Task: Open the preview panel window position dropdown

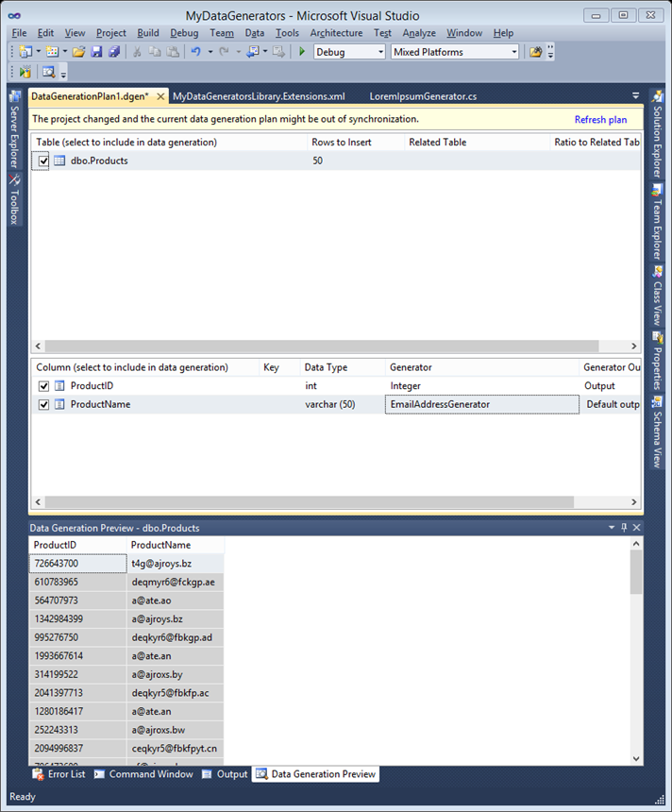Action: point(612,527)
